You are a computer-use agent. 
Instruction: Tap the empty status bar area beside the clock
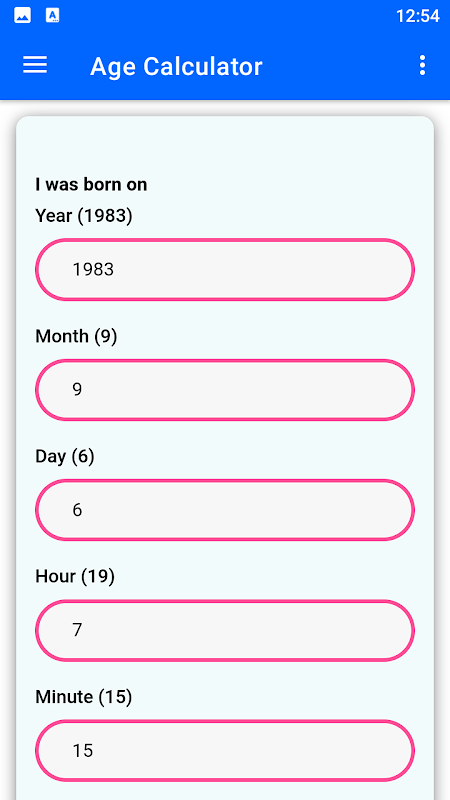click(x=224, y=16)
